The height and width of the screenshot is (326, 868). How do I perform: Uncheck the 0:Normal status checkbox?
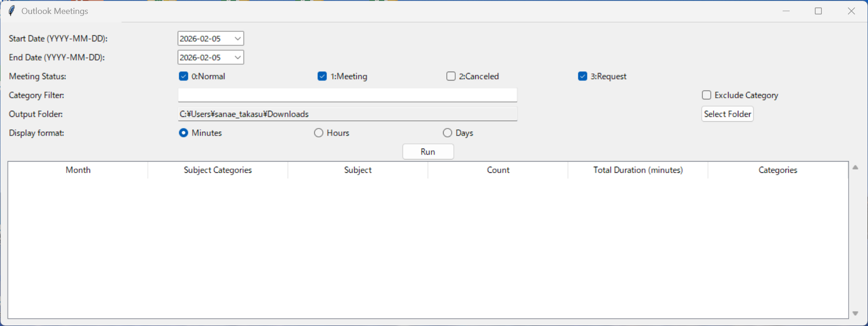pos(183,76)
